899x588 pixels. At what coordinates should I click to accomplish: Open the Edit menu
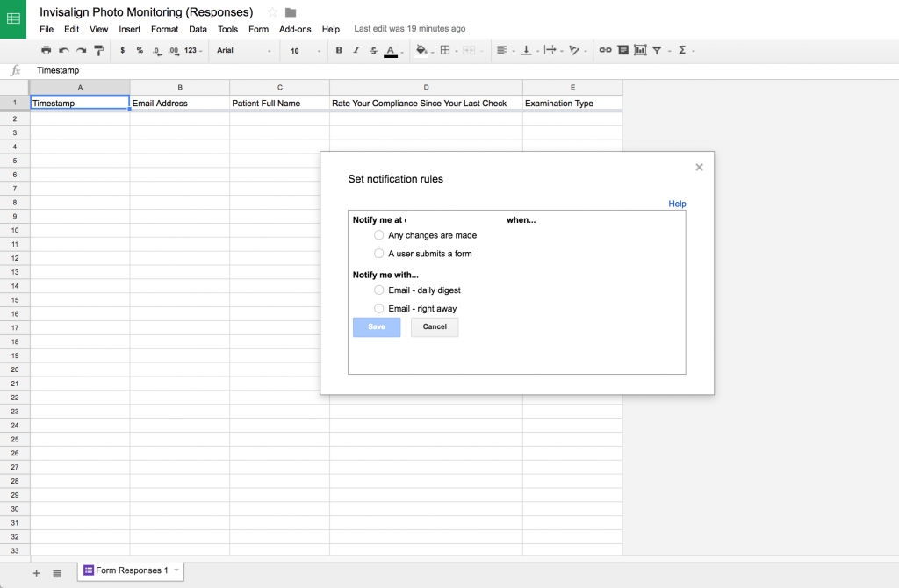pyautogui.click(x=72, y=29)
